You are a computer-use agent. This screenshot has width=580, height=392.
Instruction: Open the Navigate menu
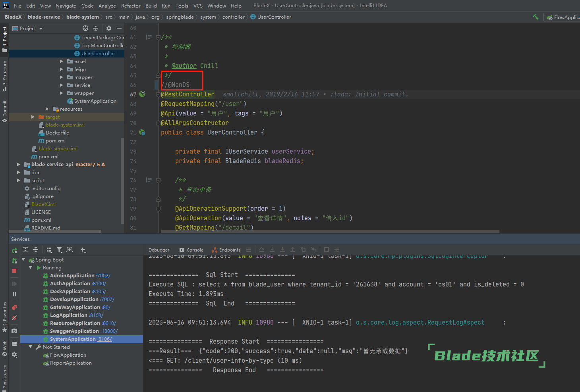(66, 6)
